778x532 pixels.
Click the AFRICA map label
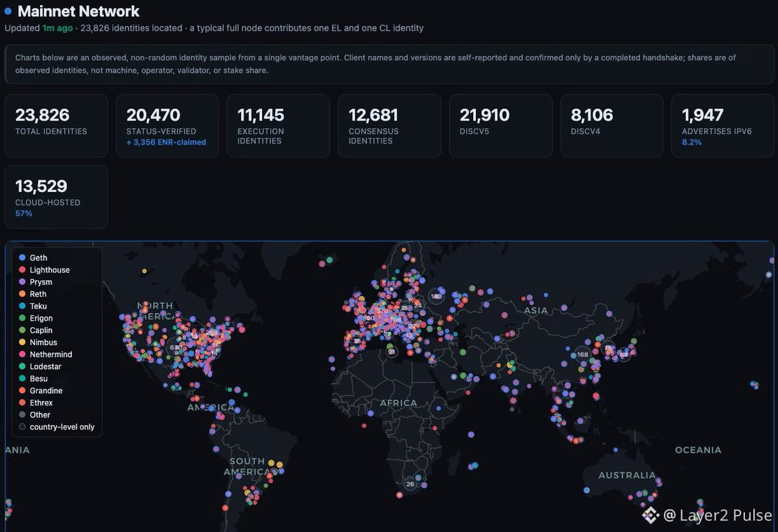click(x=399, y=403)
